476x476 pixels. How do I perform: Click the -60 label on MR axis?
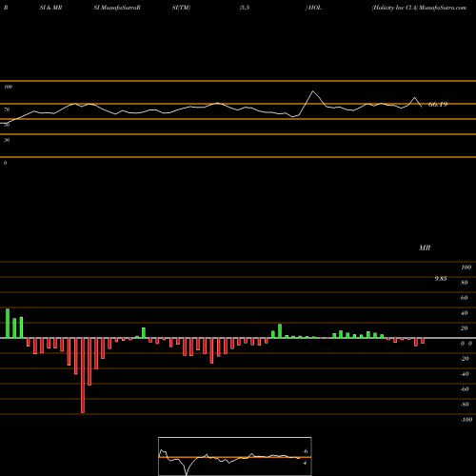[465, 389]
